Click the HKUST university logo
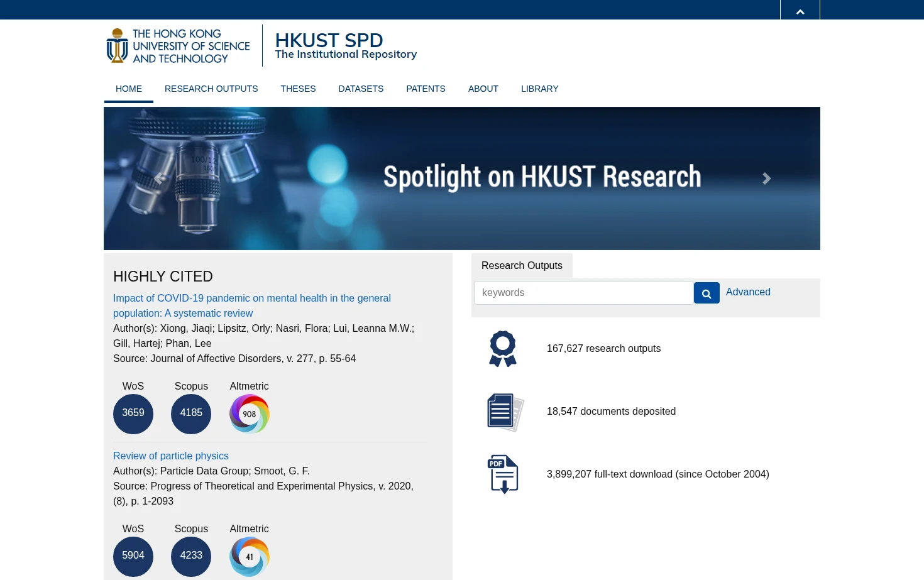 (178, 46)
